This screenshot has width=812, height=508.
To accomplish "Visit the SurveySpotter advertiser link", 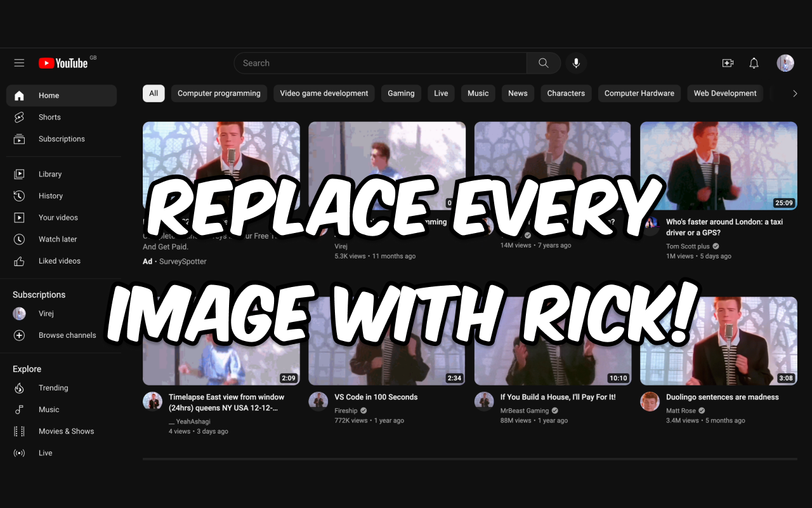I will (x=183, y=261).
